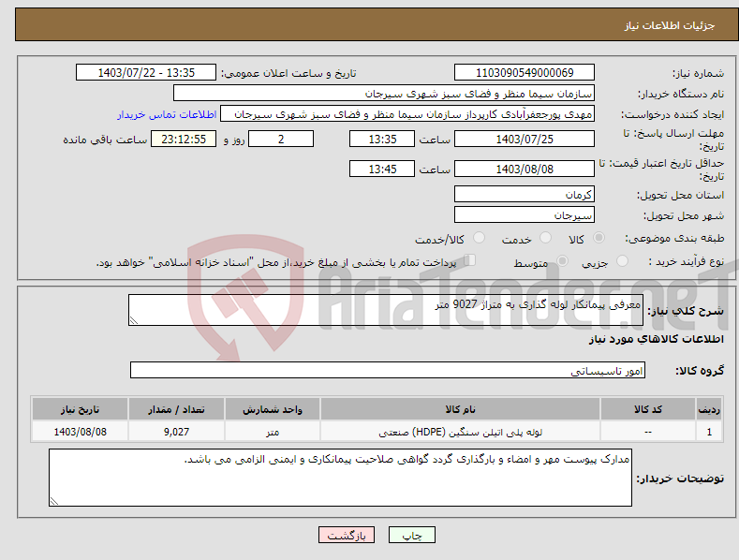This screenshot has width=739, height=560.
Task: Click the delivery province field کرمان
Action: 525,194
